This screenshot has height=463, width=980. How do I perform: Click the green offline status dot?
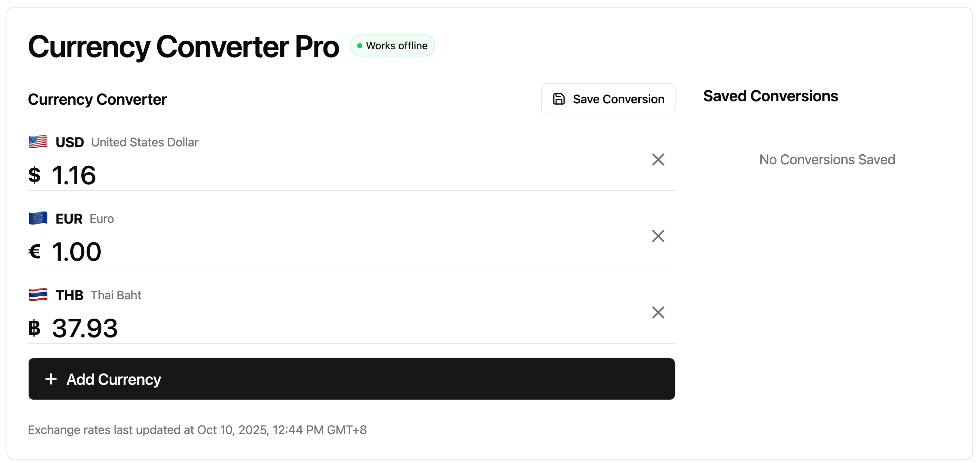(x=360, y=45)
